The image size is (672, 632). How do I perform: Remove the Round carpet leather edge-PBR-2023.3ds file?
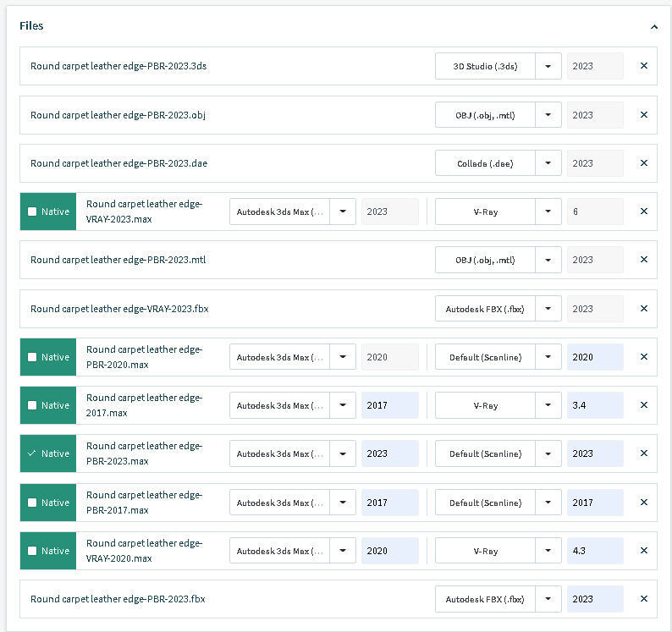(643, 66)
